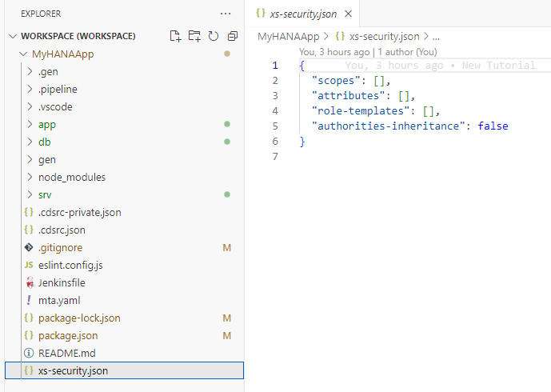Click the git blame author CodeLens text
The height and width of the screenshot is (392, 551).
tap(368, 52)
